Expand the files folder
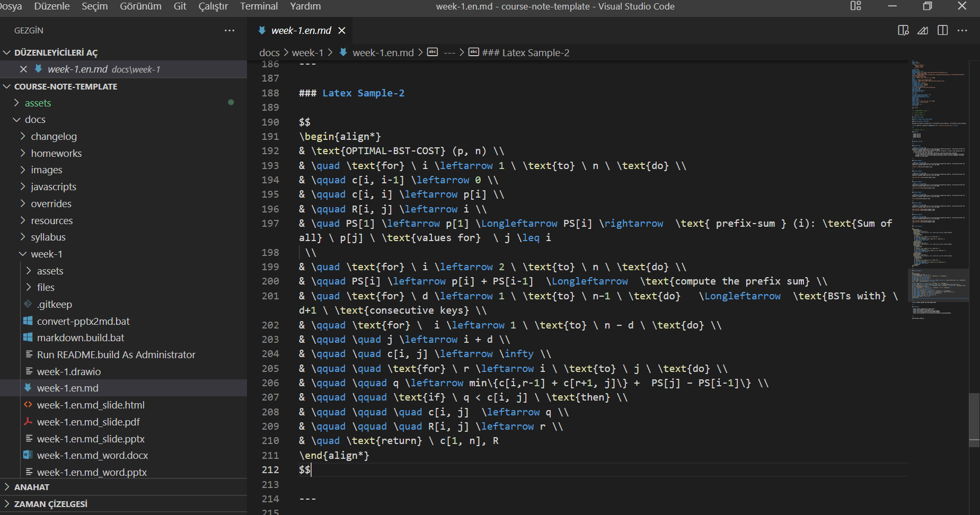980x515 pixels. (x=29, y=287)
